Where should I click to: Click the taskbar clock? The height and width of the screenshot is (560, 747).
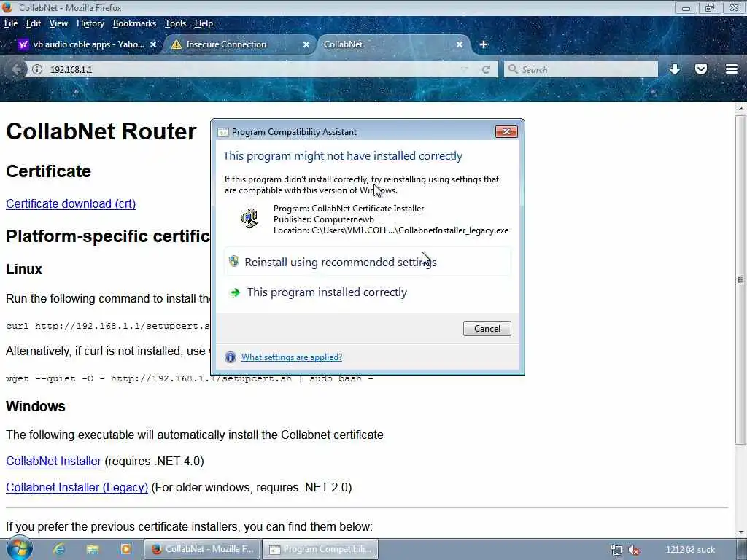(690, 550)
